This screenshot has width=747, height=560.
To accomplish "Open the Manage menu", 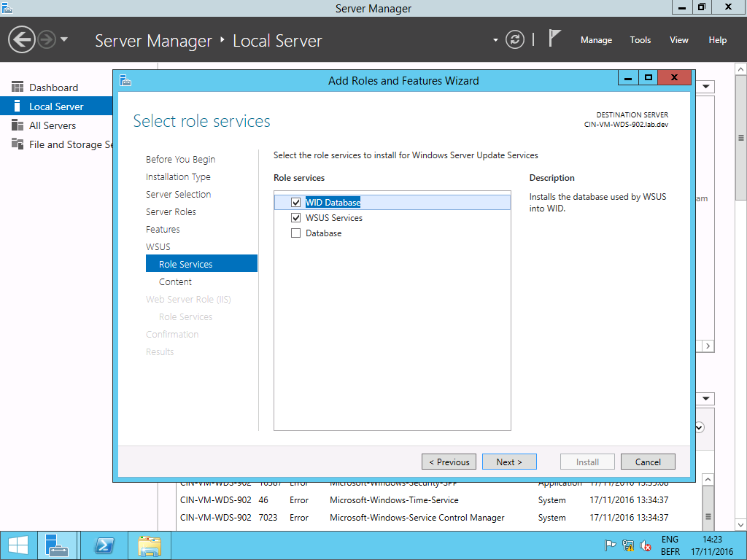I will pyautogui.click(x=596, y=40).
